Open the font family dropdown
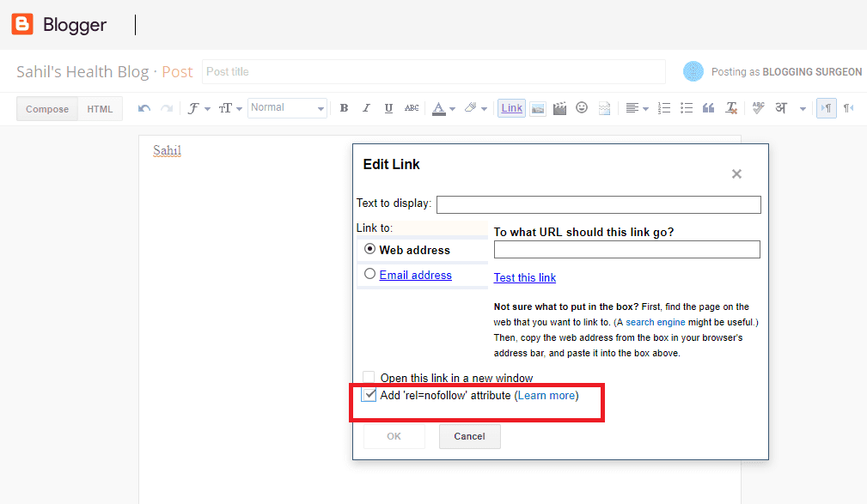This screenshot has height=504, width=867. click(x=198, y=108)
